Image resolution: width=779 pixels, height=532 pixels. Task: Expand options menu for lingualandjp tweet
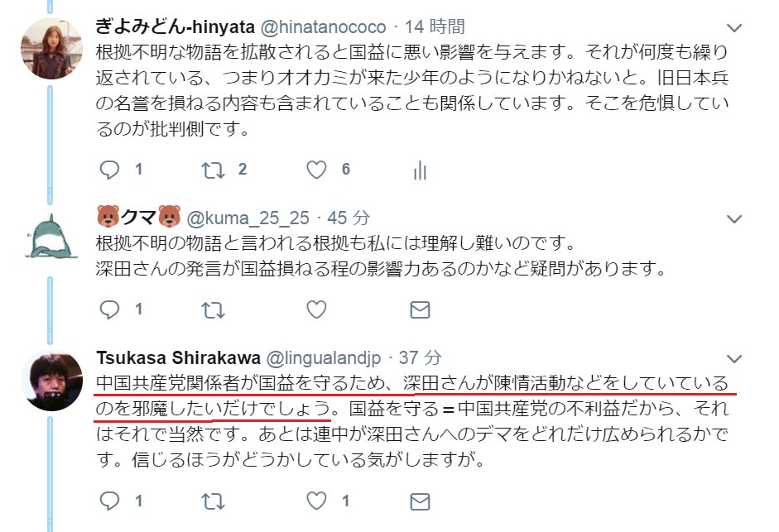733,358
